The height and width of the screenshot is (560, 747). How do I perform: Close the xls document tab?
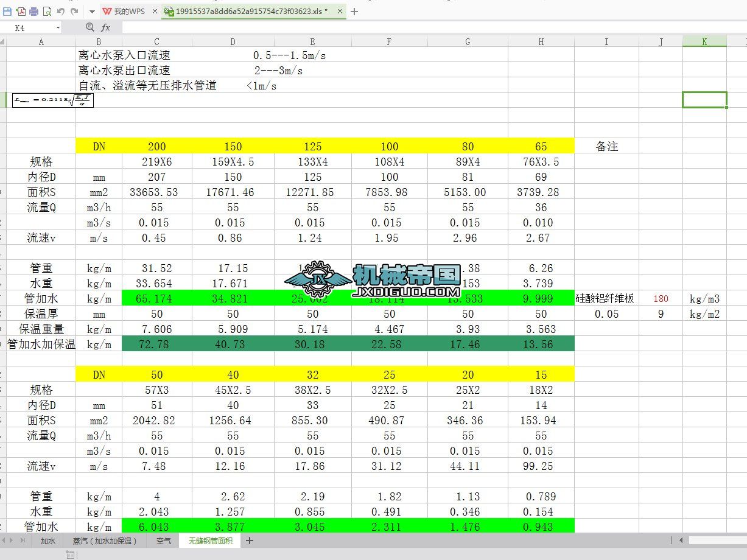click(x=340, y=12)
